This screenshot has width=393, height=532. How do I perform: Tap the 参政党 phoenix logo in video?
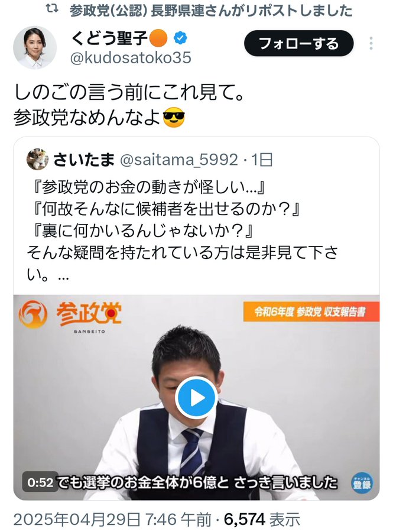tap(33, 314)
